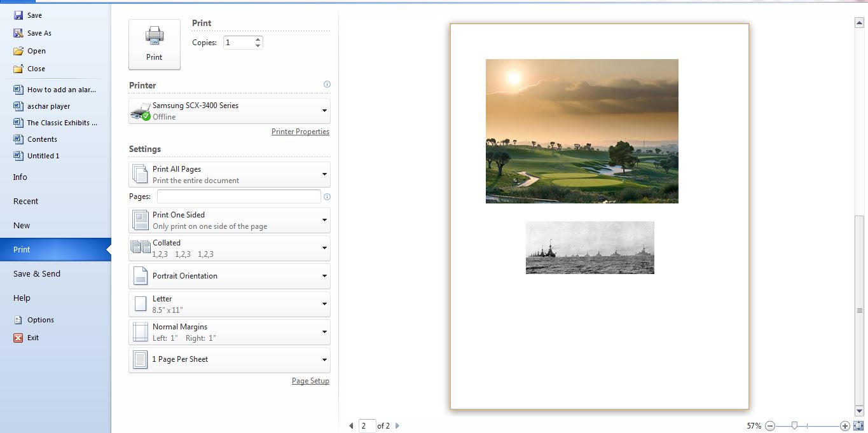The width and height of the screenshot is (868, 433).
Task: Open the 1 Page Per Sheet dropdown
Action: pyautogui.click(x=230, y=360)
